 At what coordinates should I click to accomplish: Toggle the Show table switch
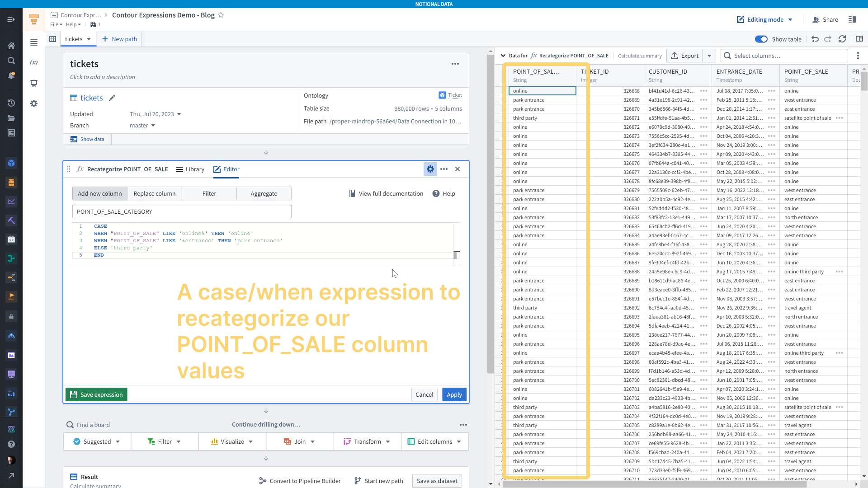point(761,39)
